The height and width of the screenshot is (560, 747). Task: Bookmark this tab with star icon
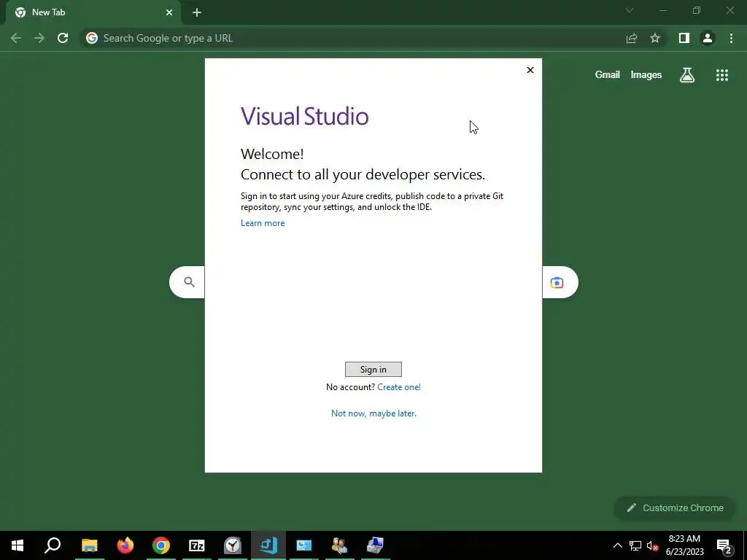(x=655, y=38)
